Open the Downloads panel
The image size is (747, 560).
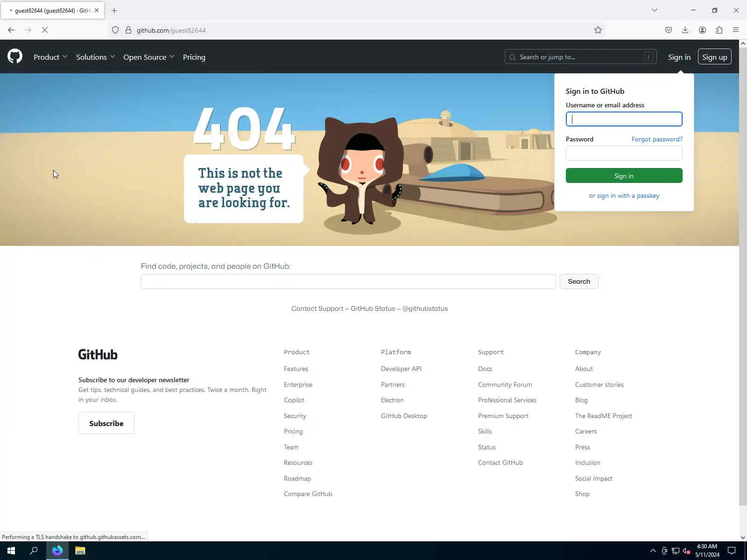pyautogui.click(x=685, y=30)
